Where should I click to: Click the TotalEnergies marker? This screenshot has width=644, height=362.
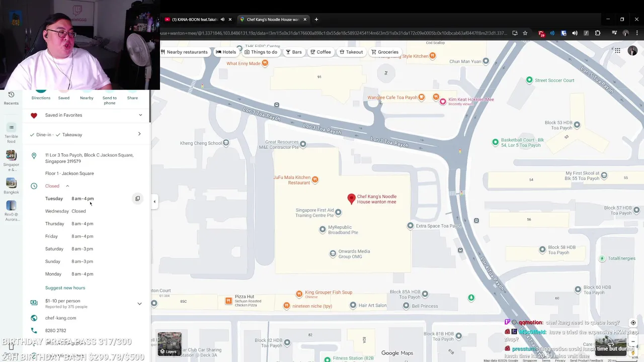coord(602,258)
